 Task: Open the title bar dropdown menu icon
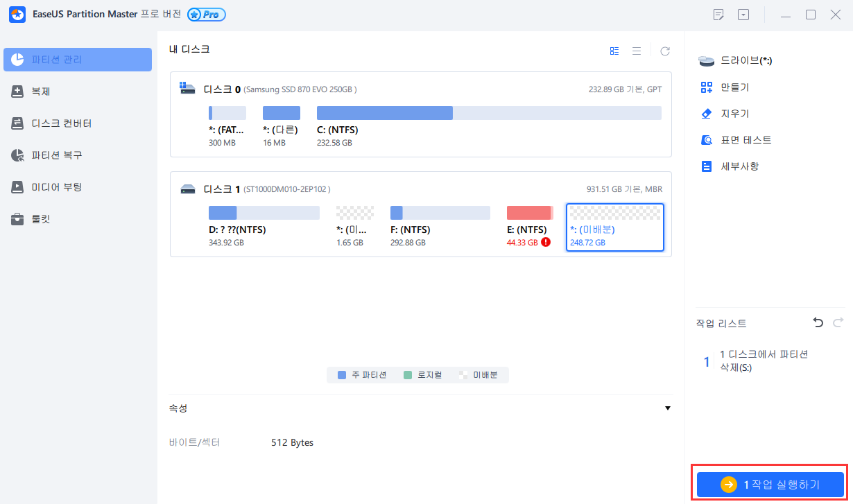pyautogui.click(x=743, y=15)
